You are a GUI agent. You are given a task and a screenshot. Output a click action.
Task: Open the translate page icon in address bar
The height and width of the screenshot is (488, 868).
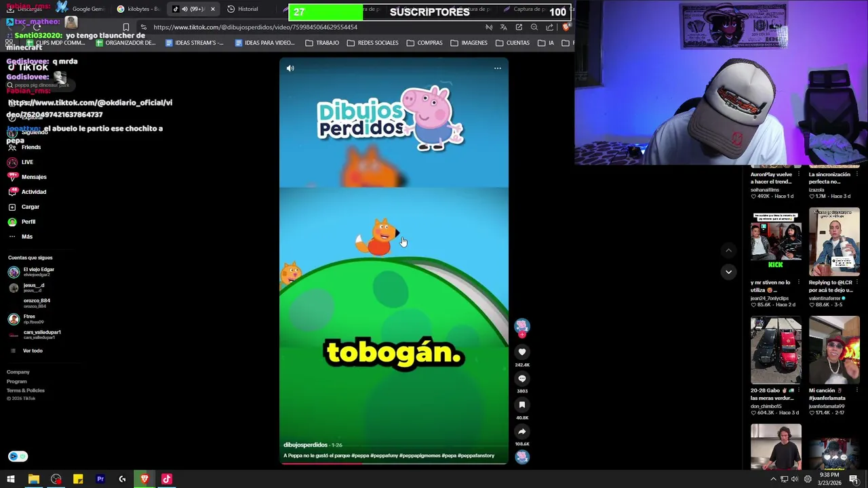503,27
